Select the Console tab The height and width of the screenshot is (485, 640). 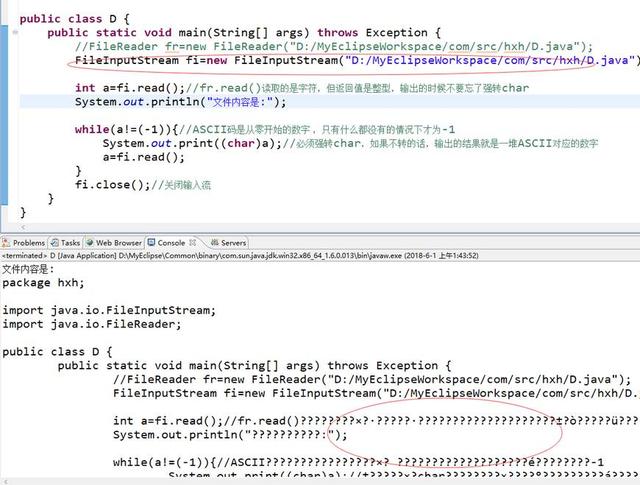coord(167,242)
